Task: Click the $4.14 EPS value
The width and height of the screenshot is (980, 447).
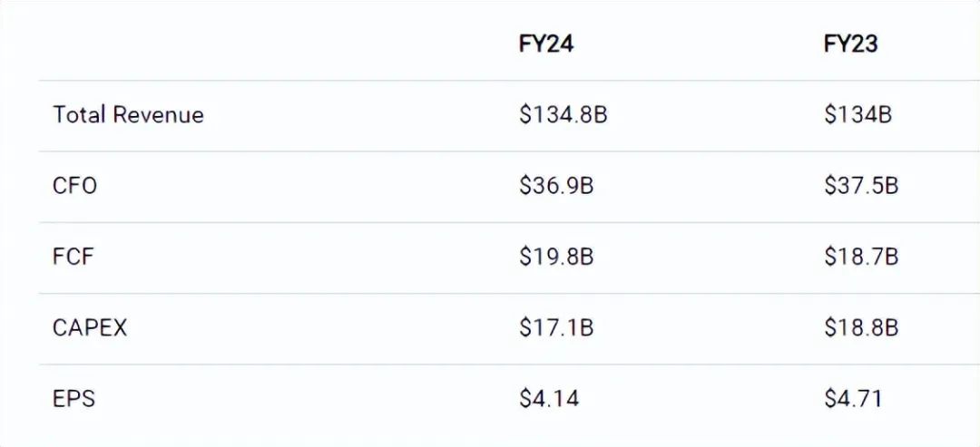Action: coord(549,398)
